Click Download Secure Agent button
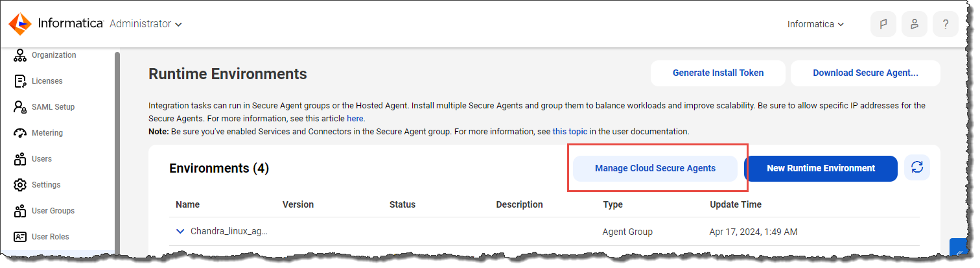 (x=865, y=73)
